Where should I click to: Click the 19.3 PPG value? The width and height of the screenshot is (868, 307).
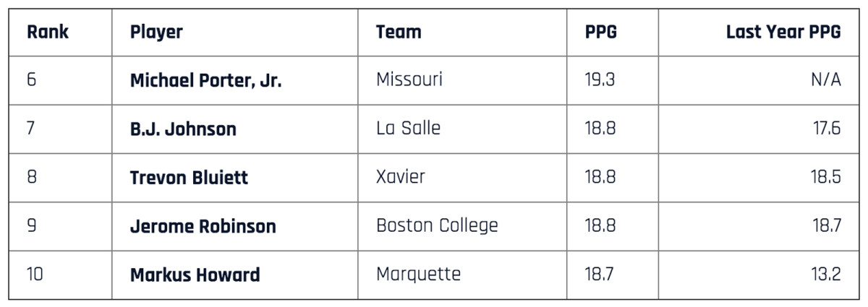pos(600,79)
